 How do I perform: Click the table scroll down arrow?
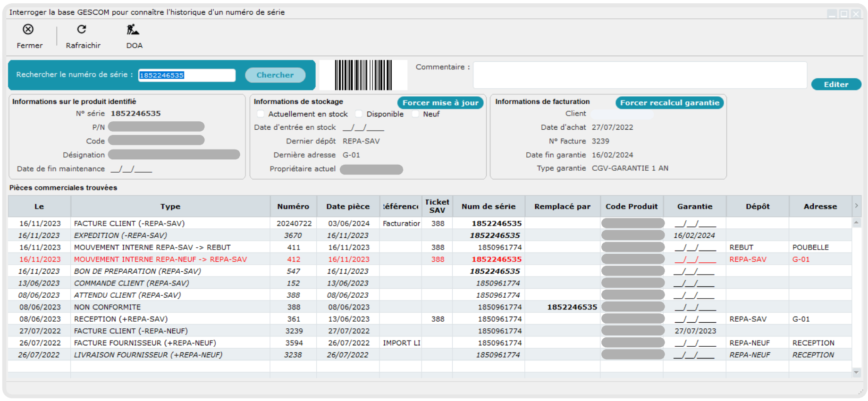[x=856, y=373]
